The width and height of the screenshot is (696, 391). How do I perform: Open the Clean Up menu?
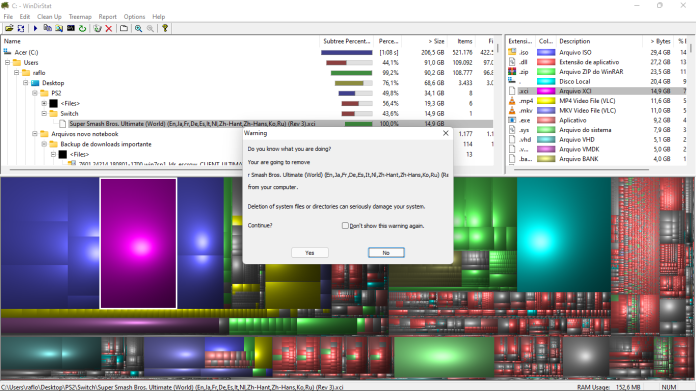click(49, 16)
